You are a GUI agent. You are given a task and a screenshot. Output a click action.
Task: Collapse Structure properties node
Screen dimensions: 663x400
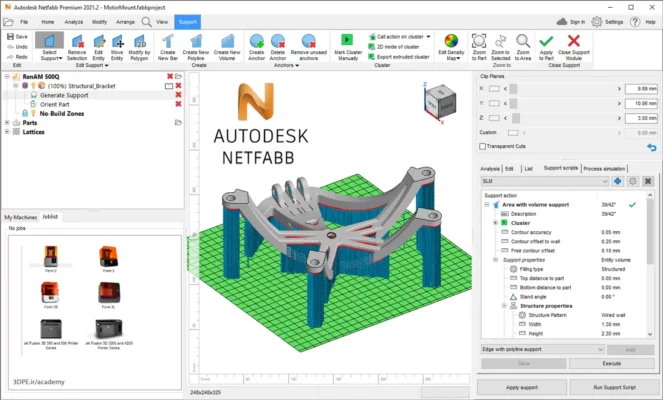tap(504, 306)
